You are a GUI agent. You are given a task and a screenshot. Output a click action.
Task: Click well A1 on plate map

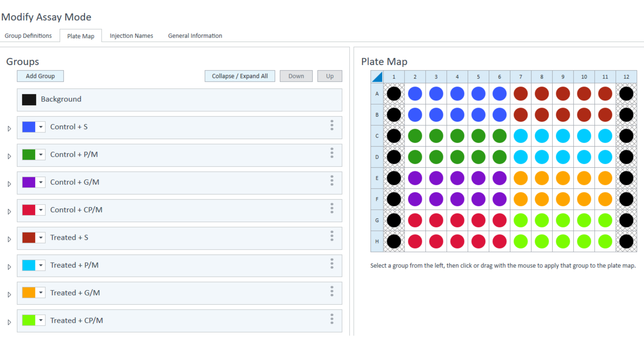(394, 94)
